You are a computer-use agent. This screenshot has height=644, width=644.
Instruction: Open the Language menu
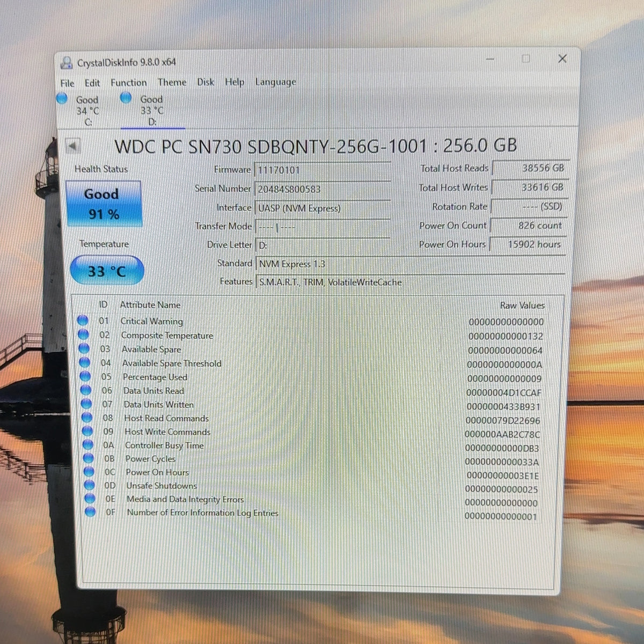[x=275, y=82]
